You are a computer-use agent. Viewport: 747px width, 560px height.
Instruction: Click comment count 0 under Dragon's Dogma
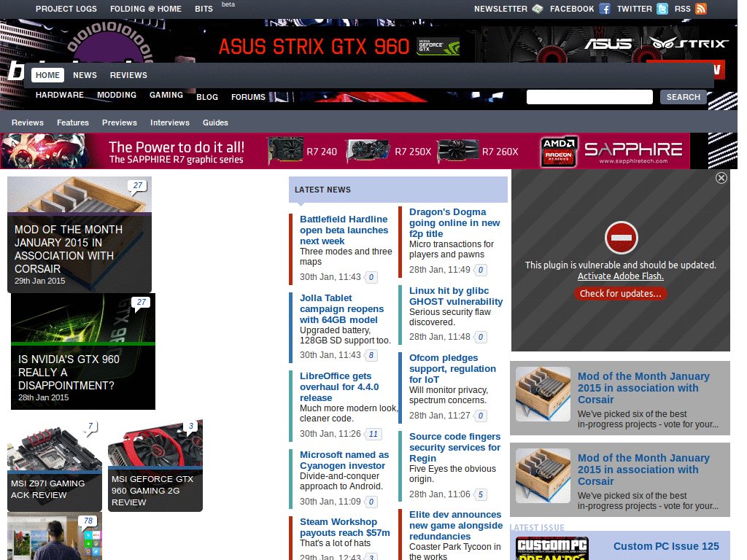(481, 270)
